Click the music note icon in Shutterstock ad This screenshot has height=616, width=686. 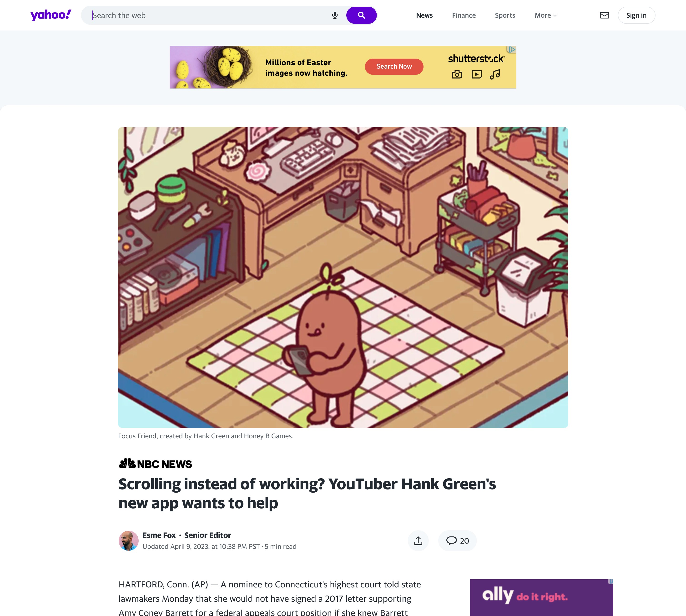[x=495, y=74]
